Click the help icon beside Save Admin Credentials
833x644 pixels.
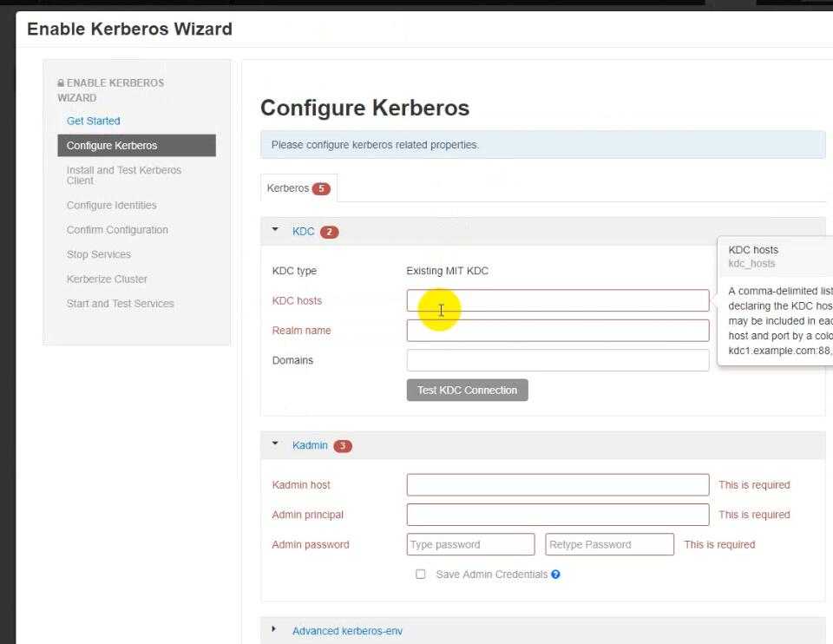pyautogui.click(x=555, y=575)
